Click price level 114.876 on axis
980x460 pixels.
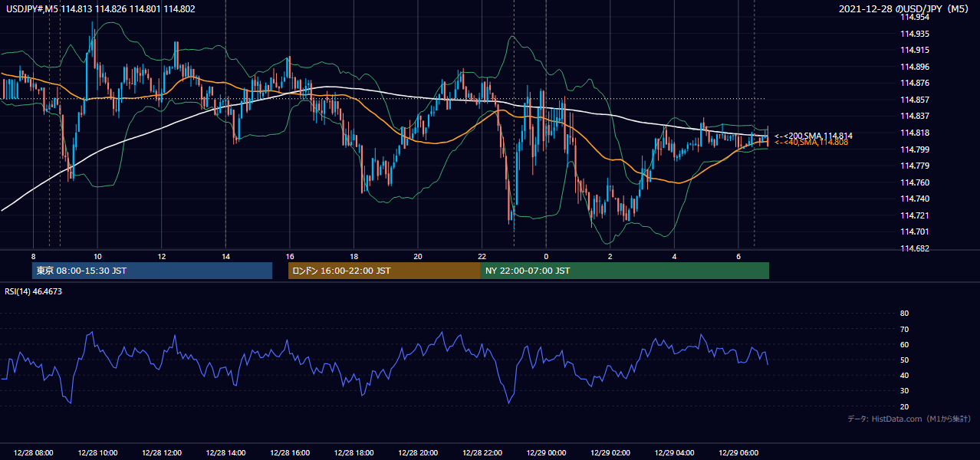point(914,84)
